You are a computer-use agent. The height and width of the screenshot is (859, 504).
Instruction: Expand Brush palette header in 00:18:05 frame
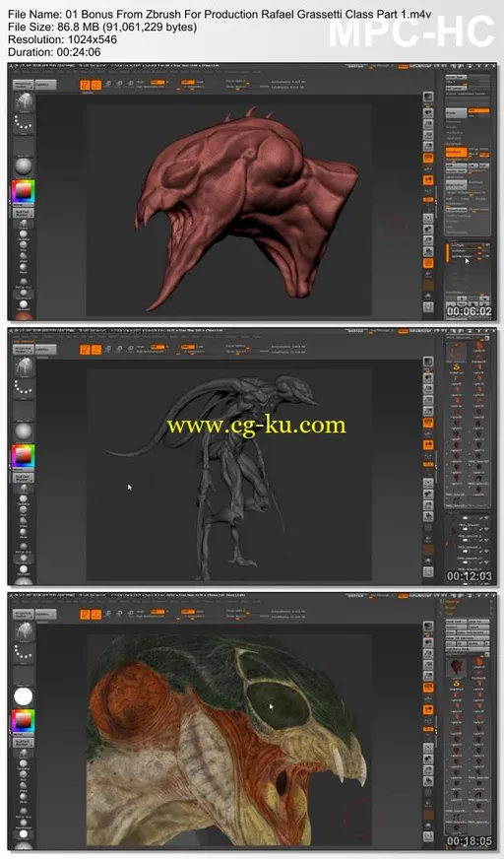(x=451, y=607)
